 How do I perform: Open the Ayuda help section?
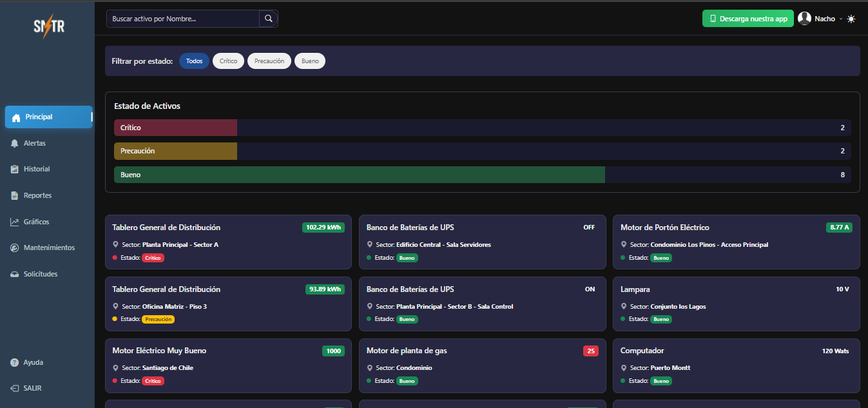(31, 362)
